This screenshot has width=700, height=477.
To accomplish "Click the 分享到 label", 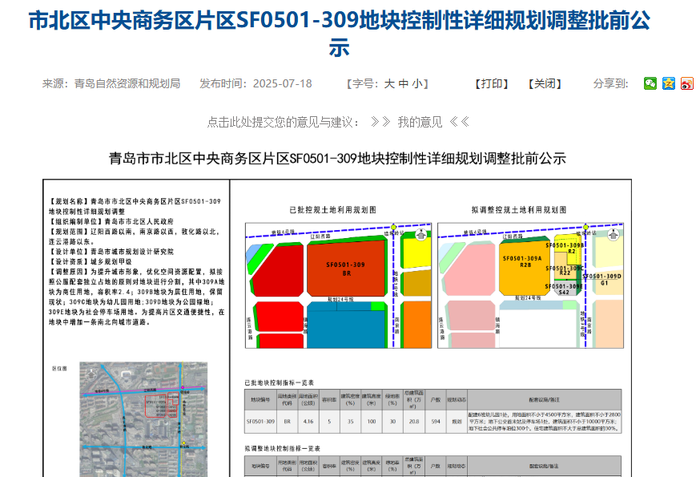I will [x=611, y=84].
